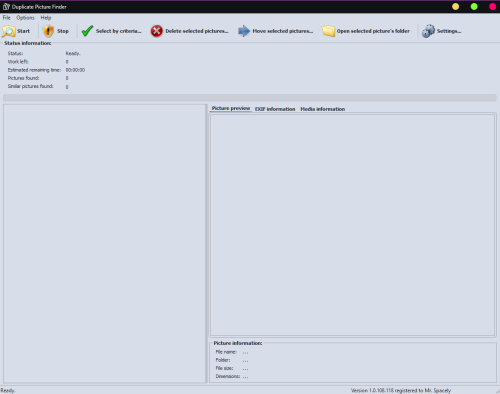Click the pink close window button

[492, 7]
